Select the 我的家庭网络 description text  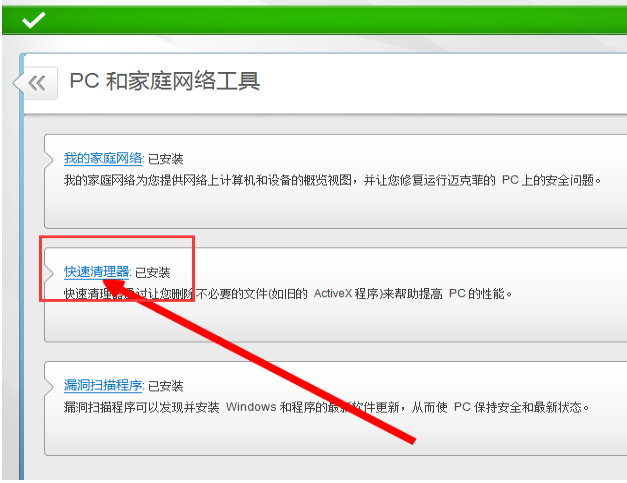330,181
